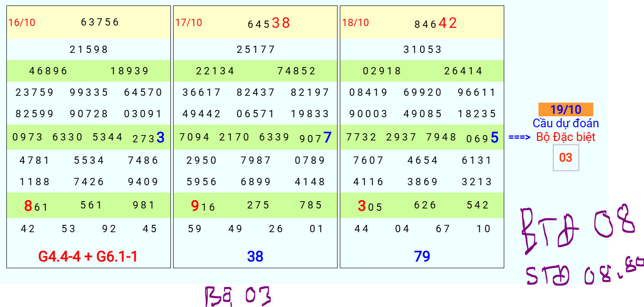Click first prize number 25177

click(256, 49)
